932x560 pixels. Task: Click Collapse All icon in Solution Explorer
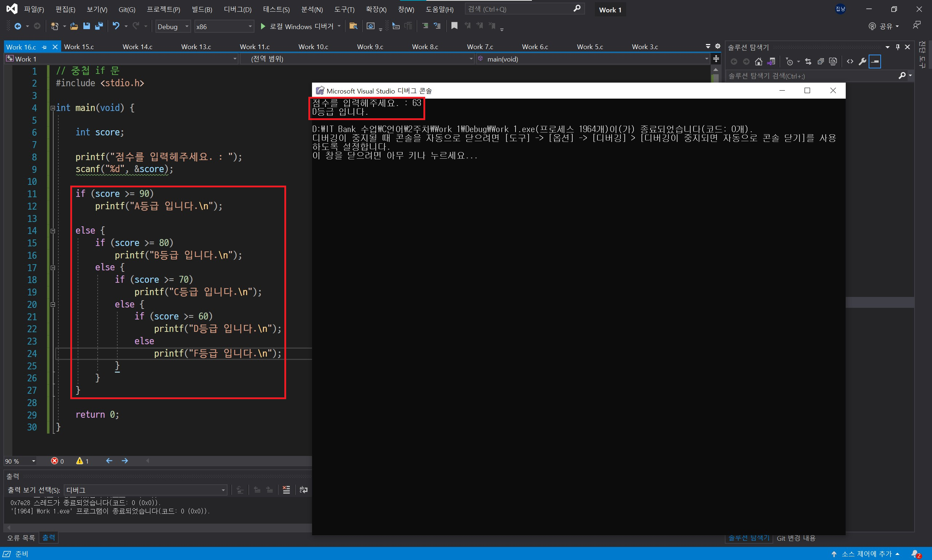tap(820, 61)
